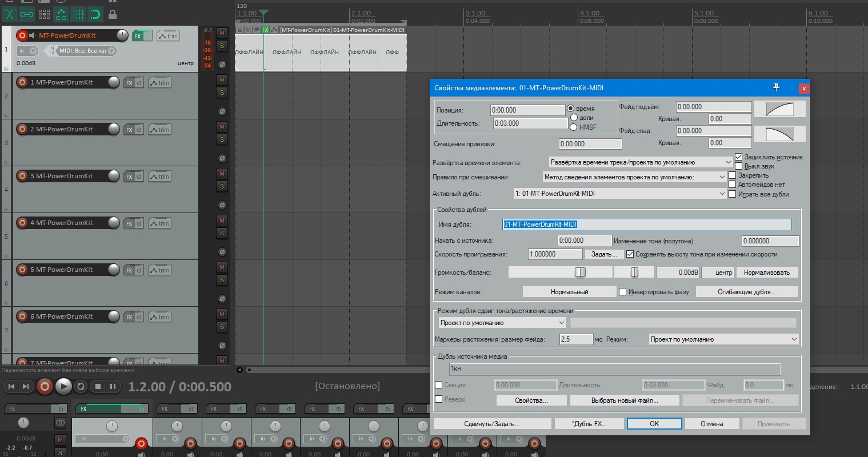Image resolution: width=868 pixels, height=457 pixels.
Task: Click the Play button in transport
Action: click(x=63, y=387)
